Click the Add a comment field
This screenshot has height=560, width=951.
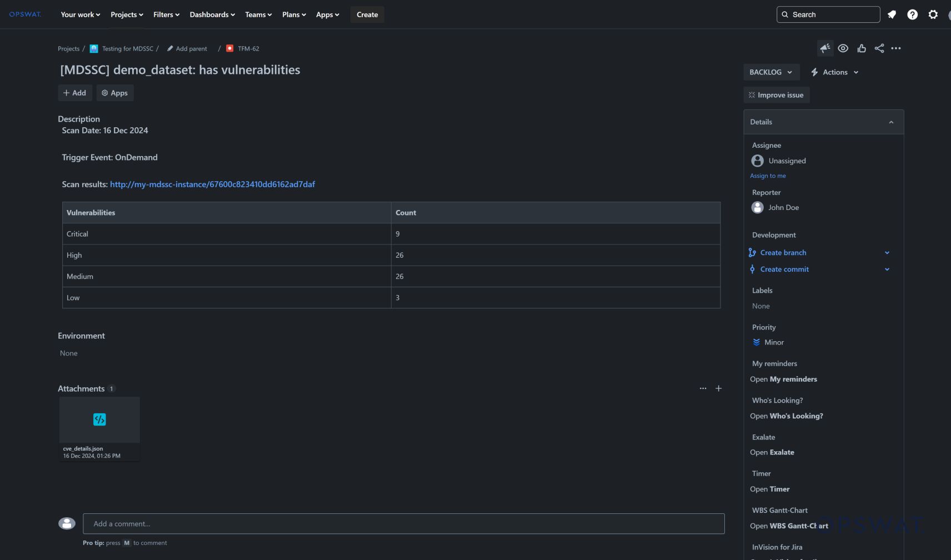[x=403, y=524]
